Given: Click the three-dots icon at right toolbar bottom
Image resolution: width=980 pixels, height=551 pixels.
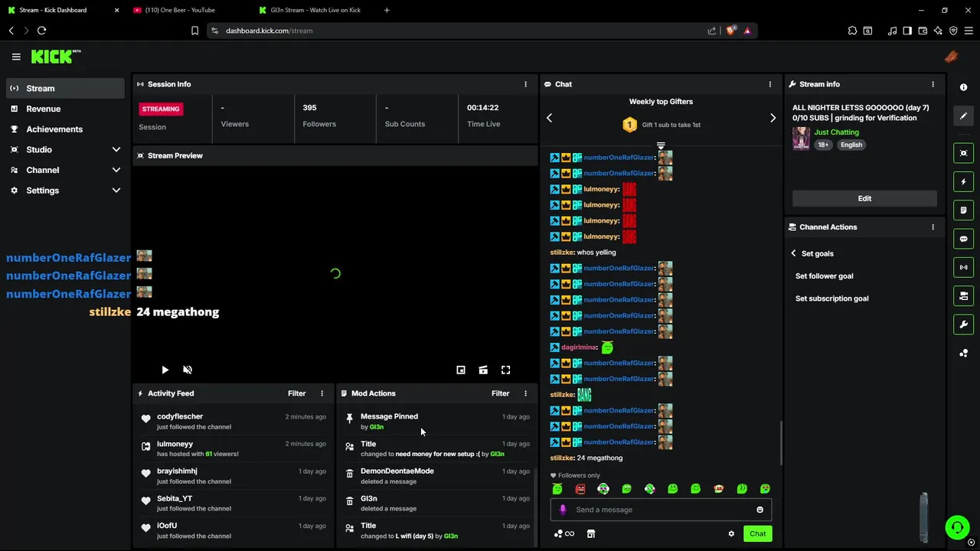Looking at the screenshot, I should click(x=963, y=353).
